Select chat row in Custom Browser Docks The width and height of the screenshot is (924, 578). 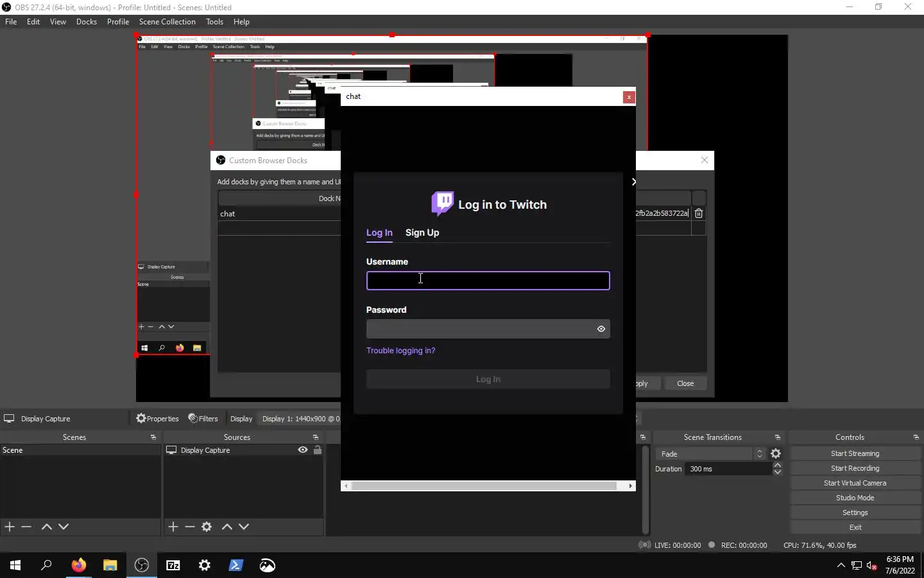(x=280, y=214)
